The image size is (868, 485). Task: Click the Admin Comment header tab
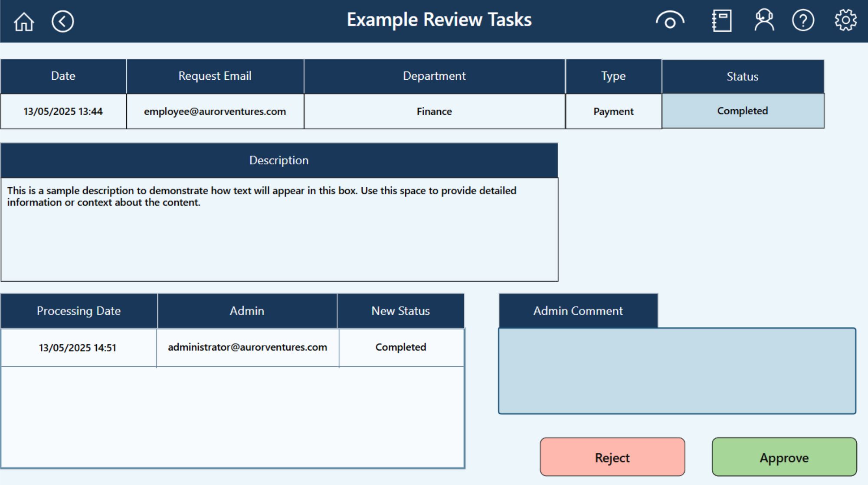578,311
